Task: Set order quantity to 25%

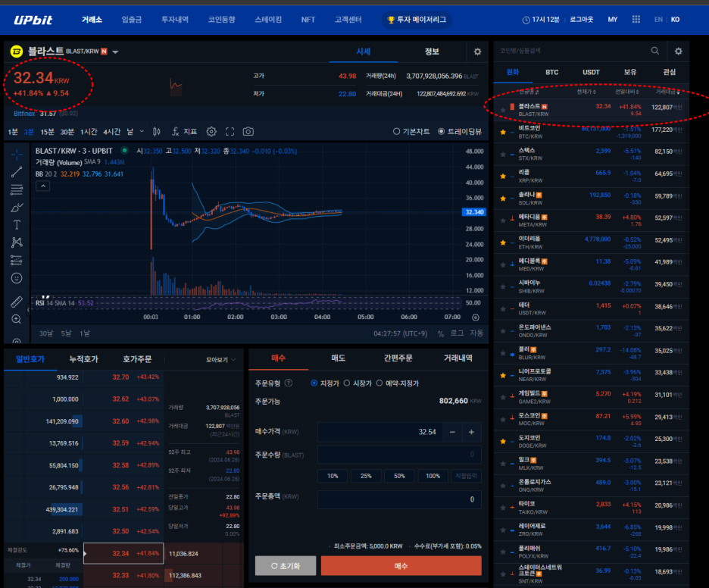Action: pos(366,476)
